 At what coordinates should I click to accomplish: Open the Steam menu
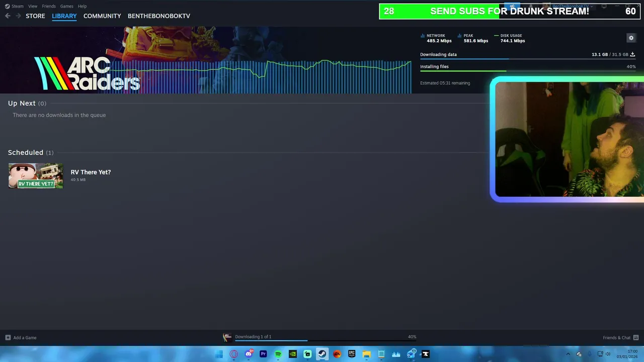14,6
